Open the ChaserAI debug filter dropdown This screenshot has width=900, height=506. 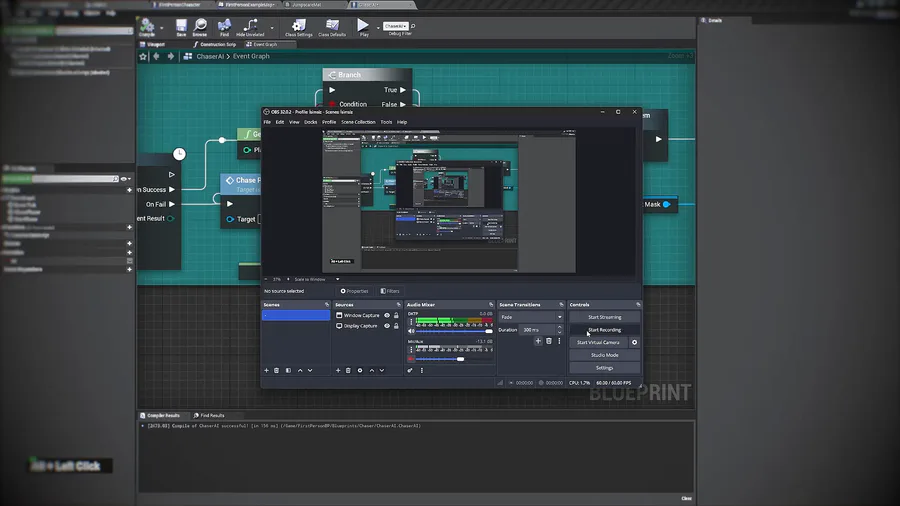point(395,26)
